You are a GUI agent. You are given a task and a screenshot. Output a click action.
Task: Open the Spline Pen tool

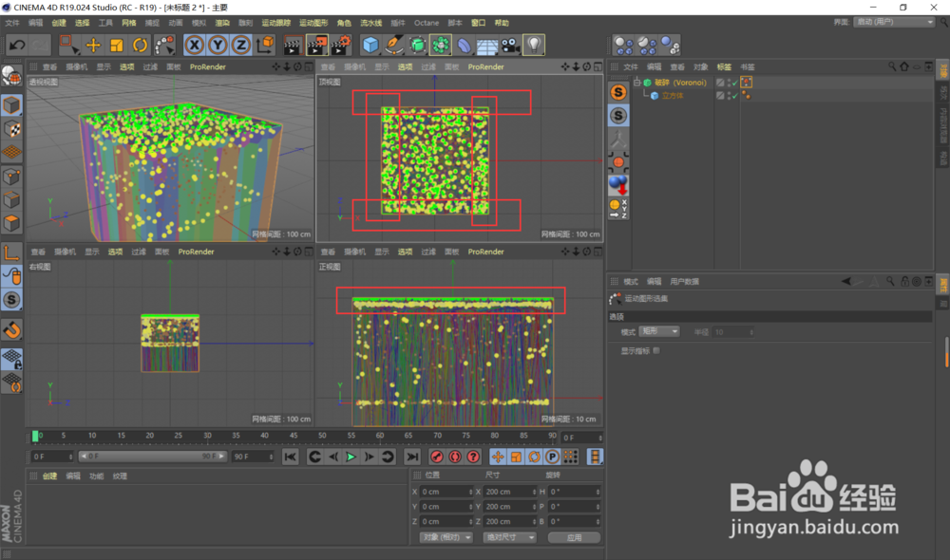coord(394,46)
